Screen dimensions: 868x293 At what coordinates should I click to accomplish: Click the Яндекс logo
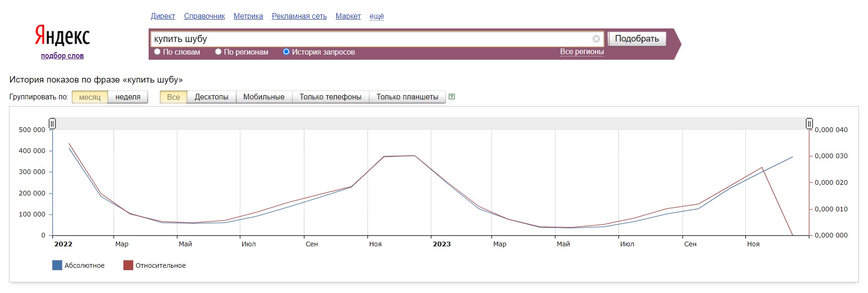pyautogui.click(x=62, y=36)
